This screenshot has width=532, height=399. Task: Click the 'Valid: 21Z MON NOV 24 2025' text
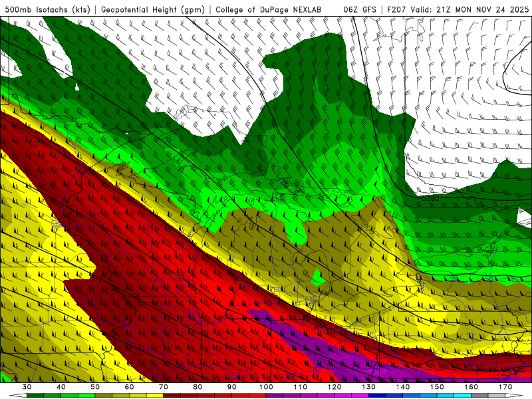pyautogui.click(x=469, y=10)
